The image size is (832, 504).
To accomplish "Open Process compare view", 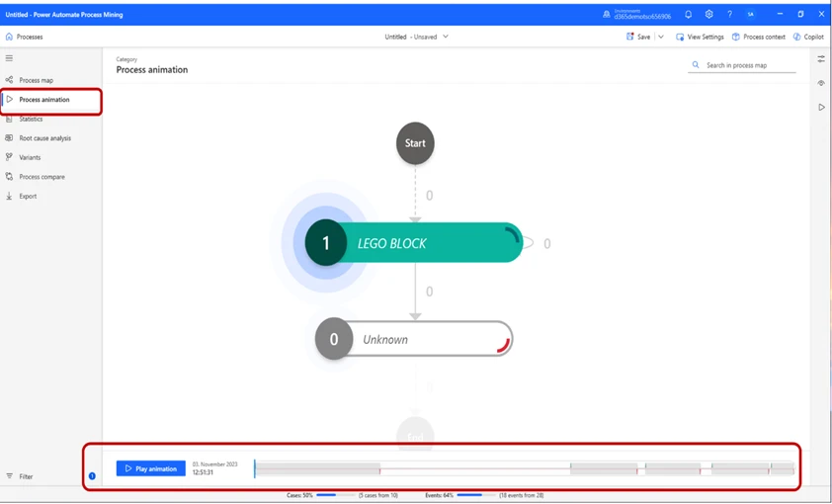I will (x=42, y=177).
